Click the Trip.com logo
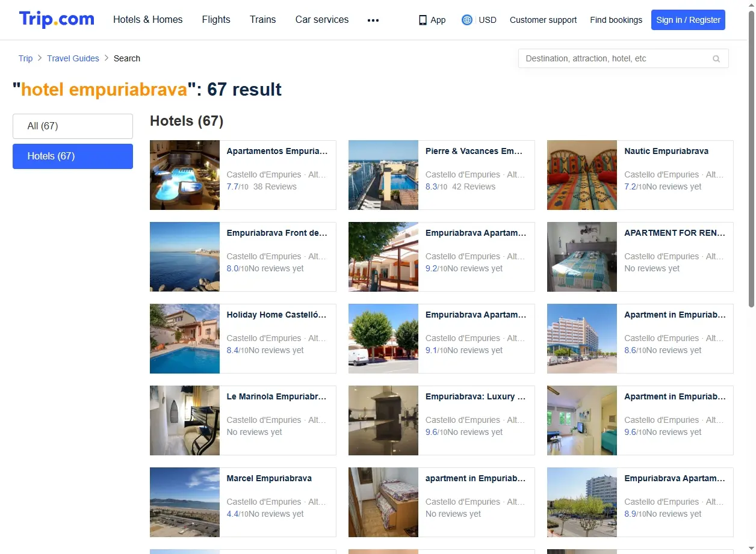Screen dimensions: 756x554 pos(57,19)
